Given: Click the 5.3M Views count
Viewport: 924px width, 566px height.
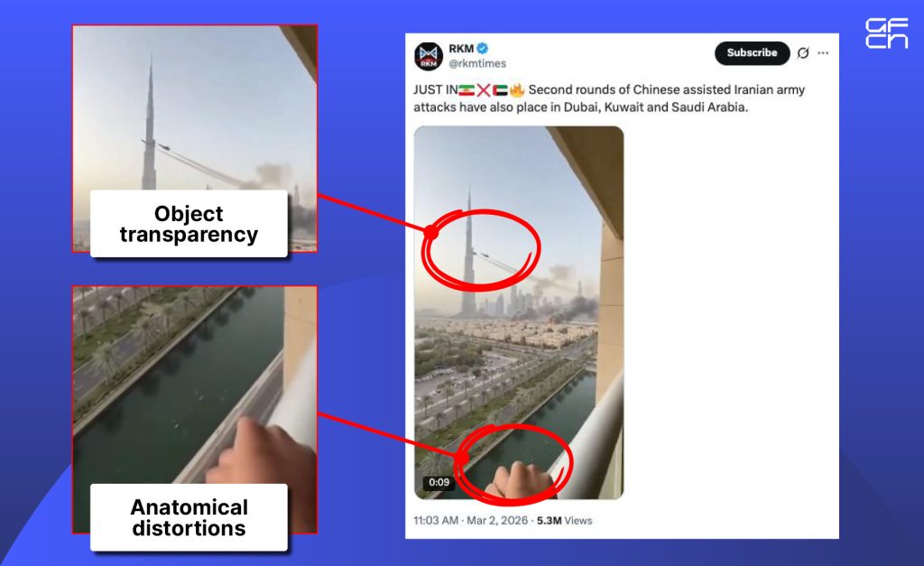Looking at the screenshot, I should pyautogui.click(x=564, y=521).
